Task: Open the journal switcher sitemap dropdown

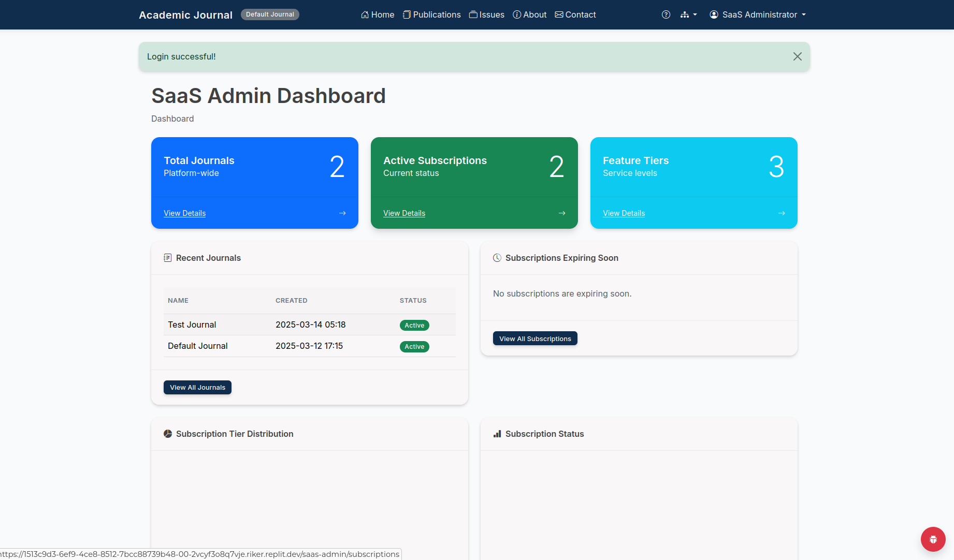Action: pos(689,14)
